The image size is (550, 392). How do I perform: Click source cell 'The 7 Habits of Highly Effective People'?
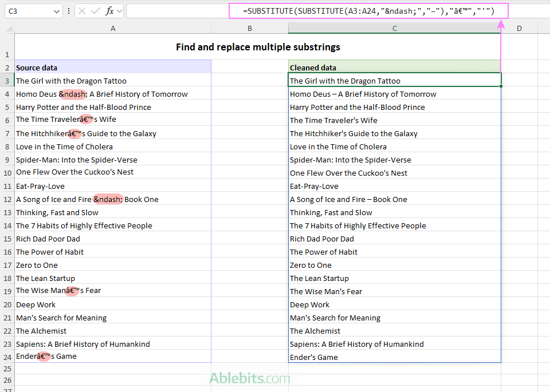point(113,225)
